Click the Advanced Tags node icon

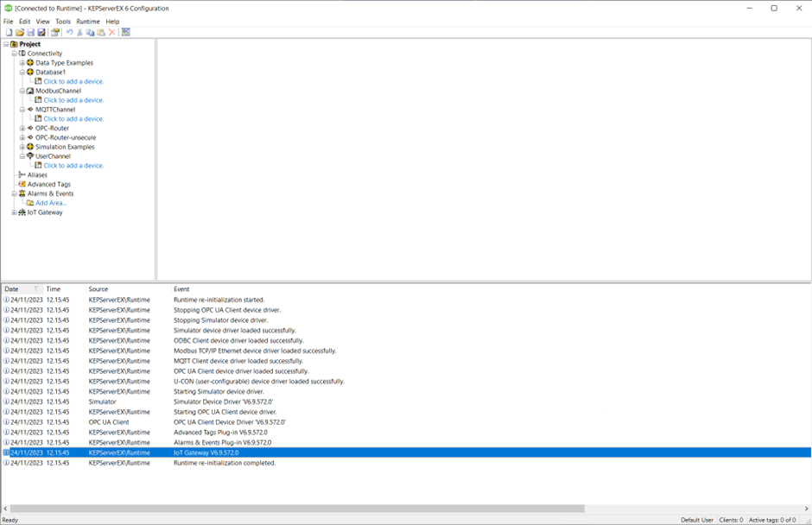click(x=22, y=184)
